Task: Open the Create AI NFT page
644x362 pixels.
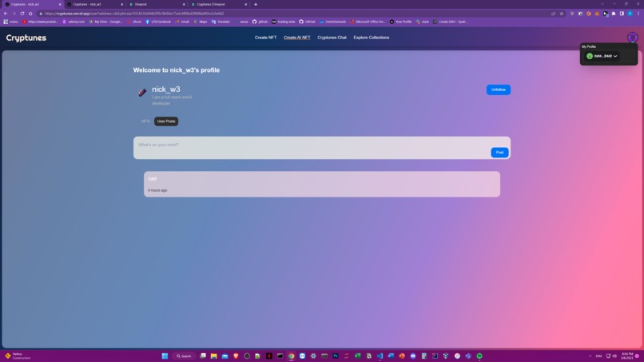Action: point(297,38)
